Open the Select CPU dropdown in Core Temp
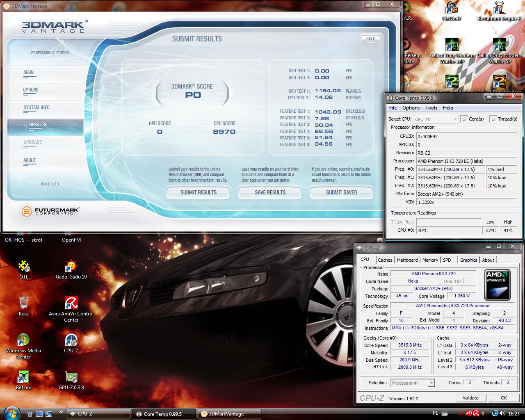Viewport: 525px width, 420px height. tap(436, 119)
